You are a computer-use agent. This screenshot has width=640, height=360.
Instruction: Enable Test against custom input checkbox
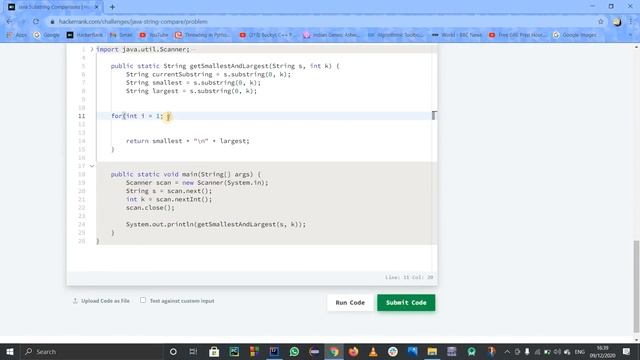143,300
